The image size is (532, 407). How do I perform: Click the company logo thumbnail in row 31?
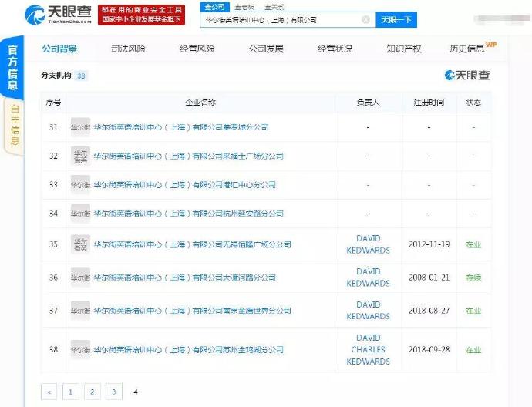pyautogui.click(x=80, y=126)
